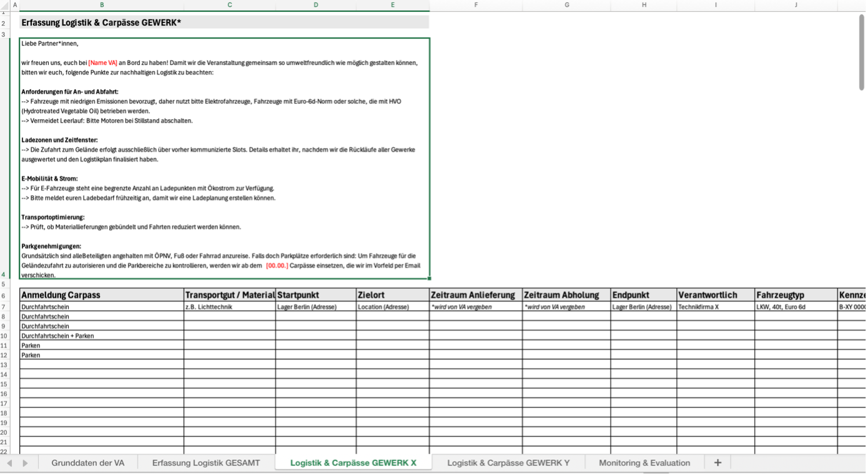Viewport: 868px width, 476px height.
Task: Select column J header
Action: [x=796, y=5]
